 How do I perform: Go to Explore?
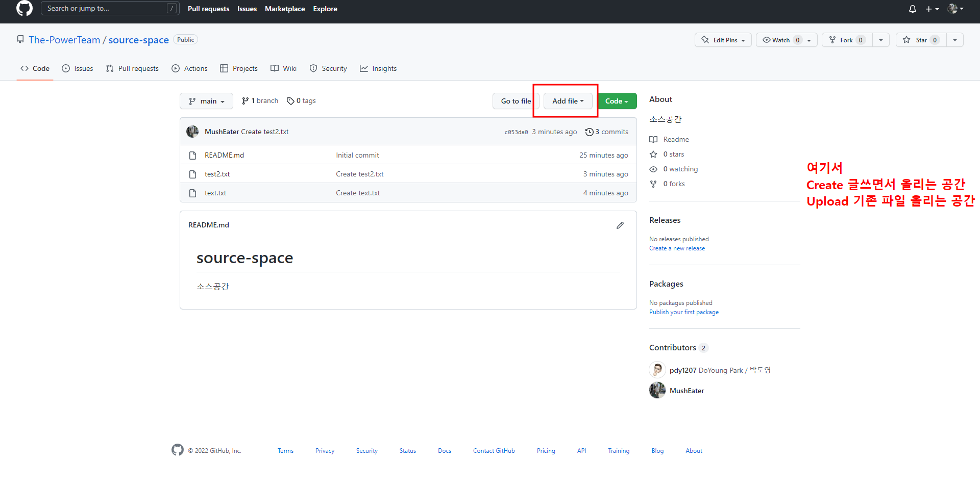[x=325, y=9]
